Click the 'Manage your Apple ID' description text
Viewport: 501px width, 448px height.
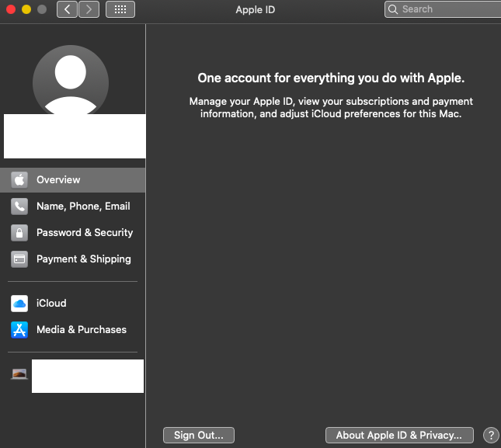coord(331,108)
